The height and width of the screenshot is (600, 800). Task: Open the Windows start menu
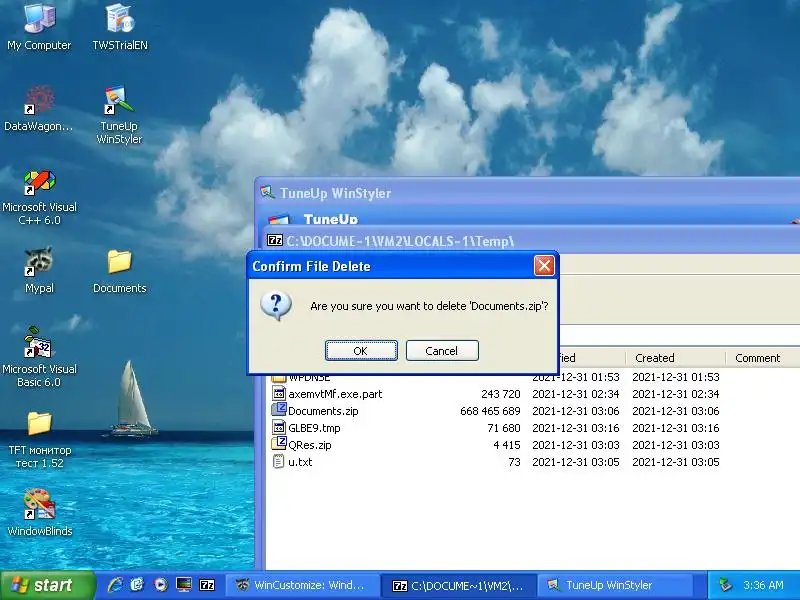[48, 585]
